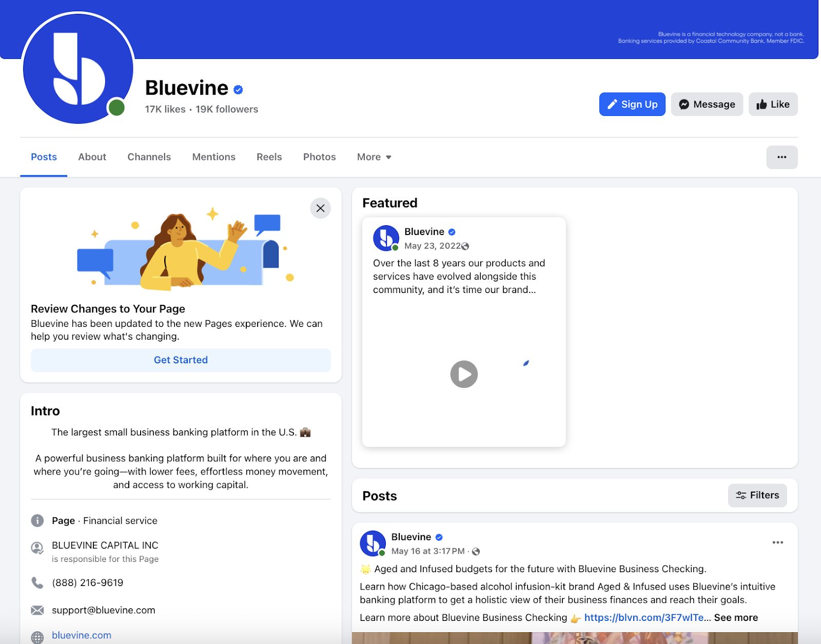
Task: Click featured post Bluevine avatar
Action: tap(386, 238)
